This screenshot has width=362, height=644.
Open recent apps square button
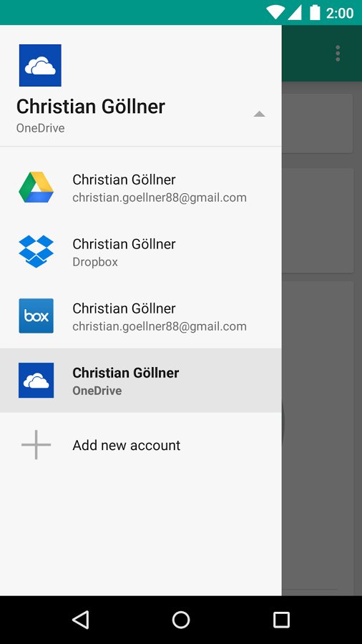pos(282,620)
